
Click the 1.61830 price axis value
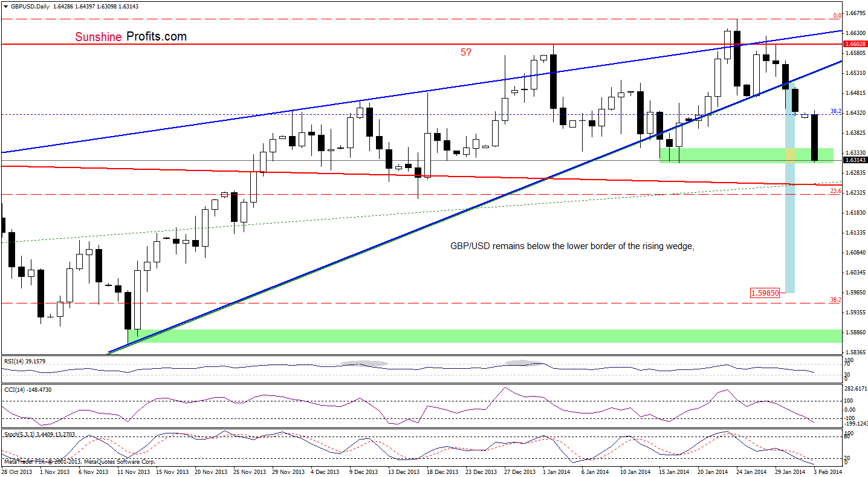coord(856,212)
